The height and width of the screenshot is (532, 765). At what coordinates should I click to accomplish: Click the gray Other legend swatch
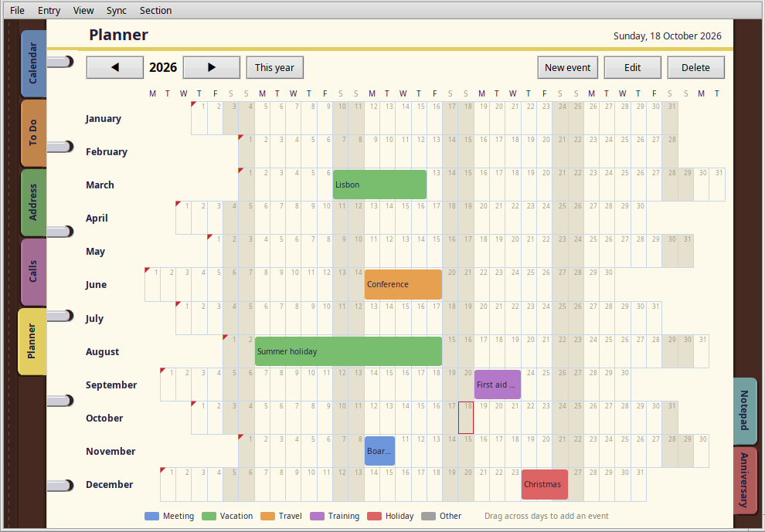pos(428,516)
